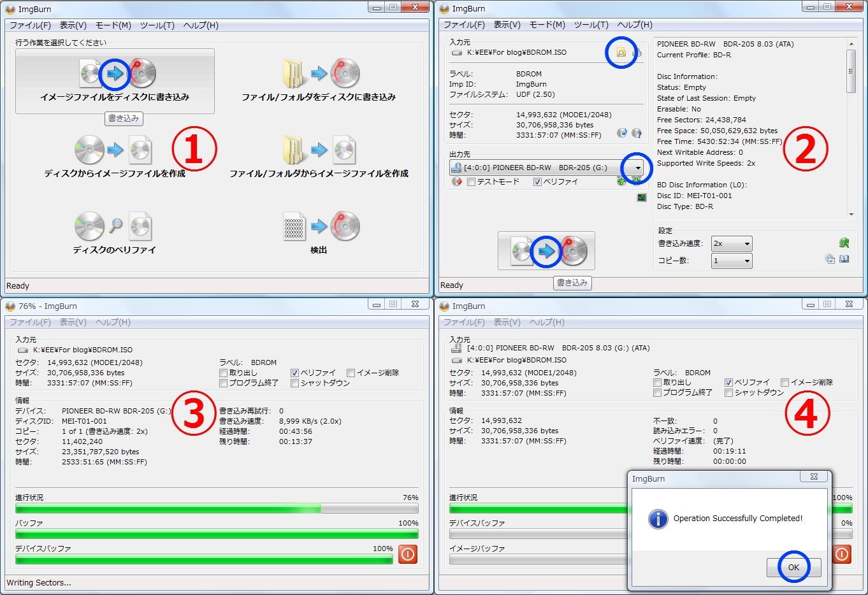Click drive icon in destination combo box
Viewport: 868px width, 595px height.
coord(456,168)
